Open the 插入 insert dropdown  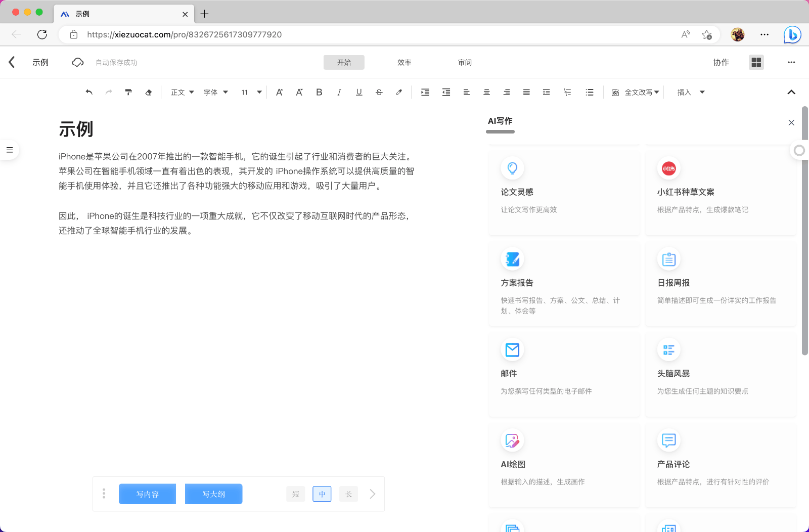[691, 92]
